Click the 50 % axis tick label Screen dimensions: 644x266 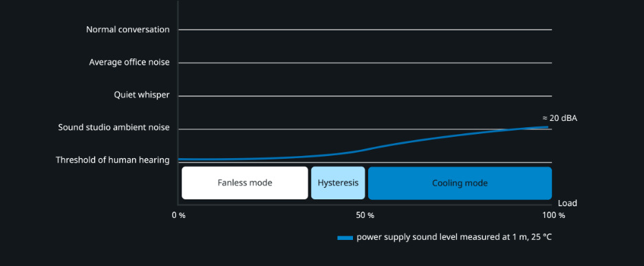(365, 215)
